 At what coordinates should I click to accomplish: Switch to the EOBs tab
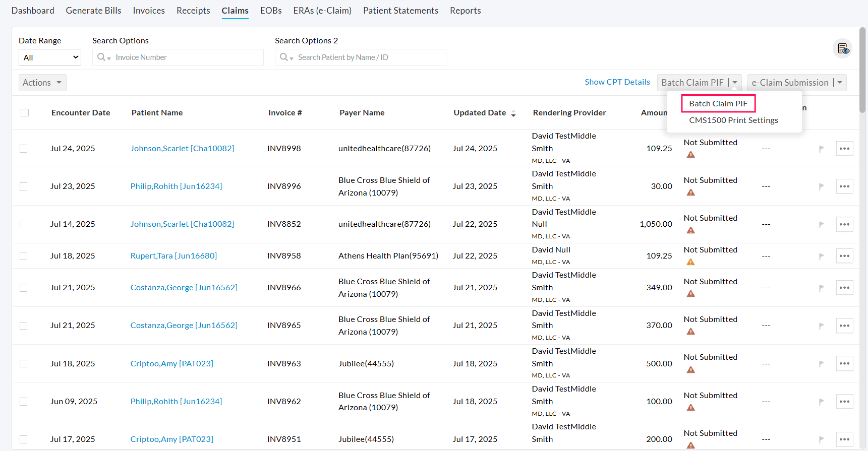click(x=271, y=11)
